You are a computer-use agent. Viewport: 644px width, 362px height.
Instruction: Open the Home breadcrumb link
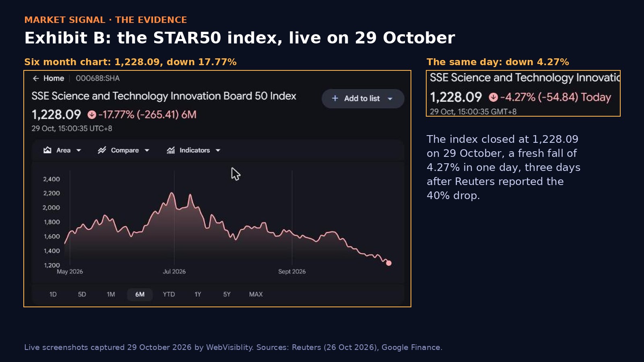point(54,78)
